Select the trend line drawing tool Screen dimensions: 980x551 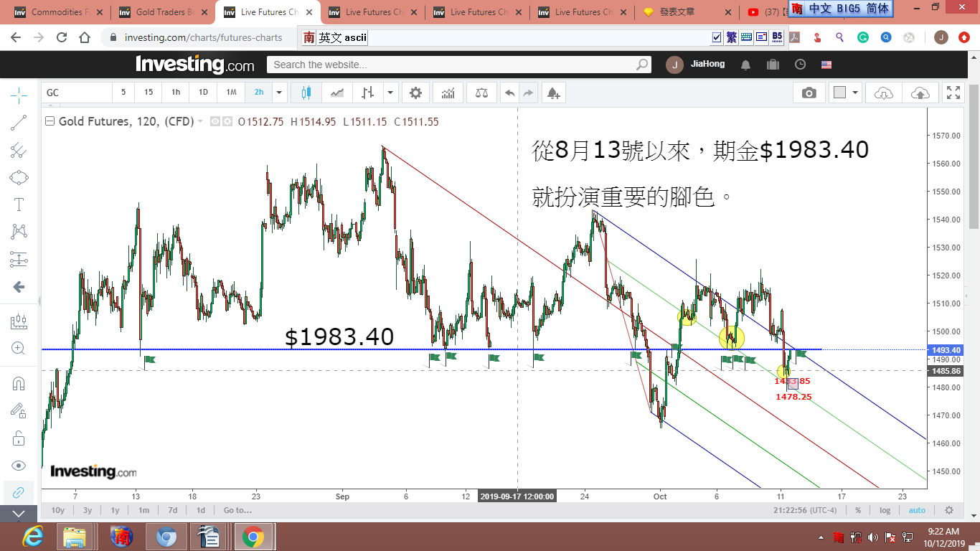19,123
